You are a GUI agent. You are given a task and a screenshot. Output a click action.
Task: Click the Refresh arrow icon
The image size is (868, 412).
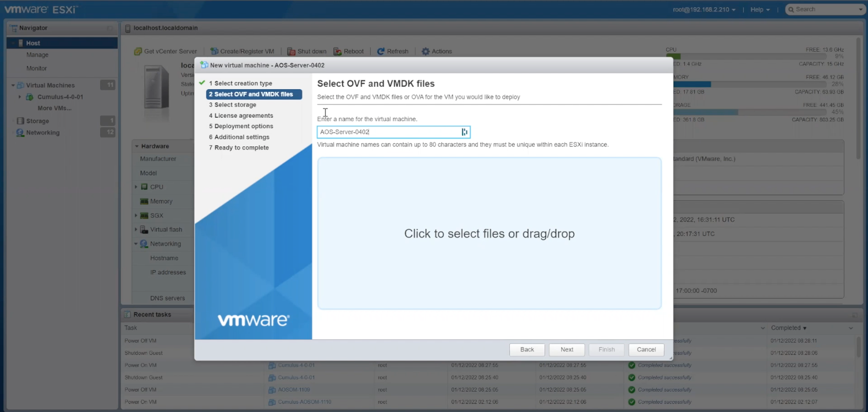[x=381, y=51]
